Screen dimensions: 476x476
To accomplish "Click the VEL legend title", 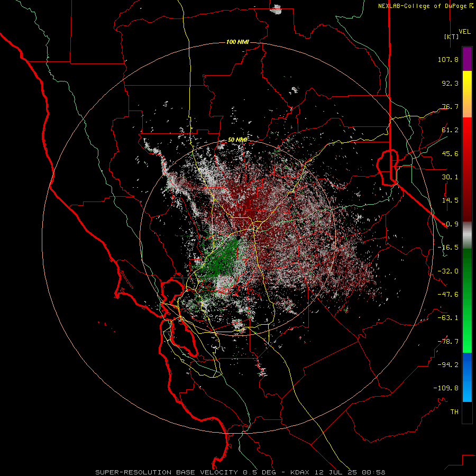I will coord(464,32).
